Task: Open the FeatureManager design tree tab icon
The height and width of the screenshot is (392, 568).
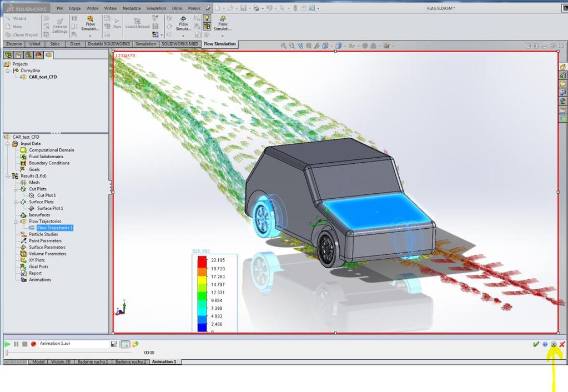Action: coord(8,55)
